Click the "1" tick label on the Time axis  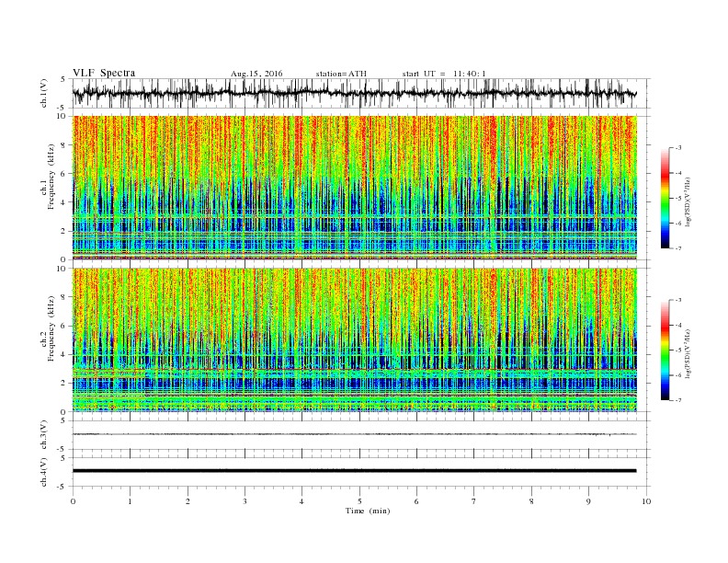point(130,501)
